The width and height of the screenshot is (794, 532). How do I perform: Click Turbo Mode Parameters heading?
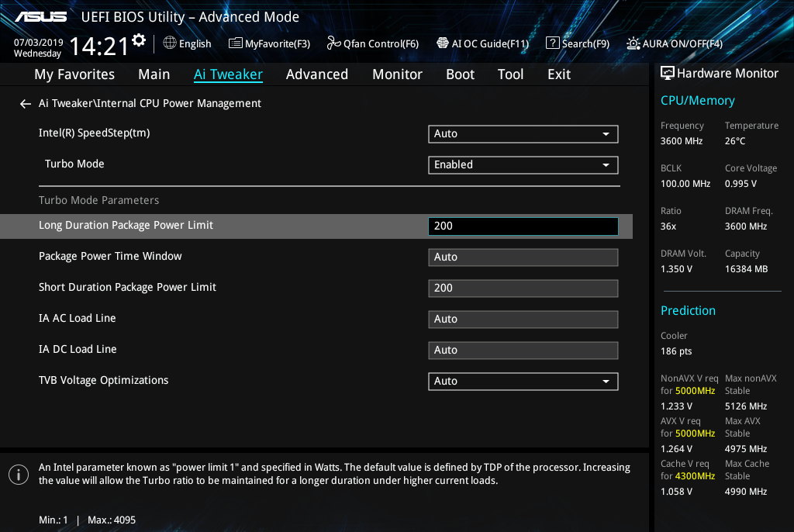click(98, 200)
